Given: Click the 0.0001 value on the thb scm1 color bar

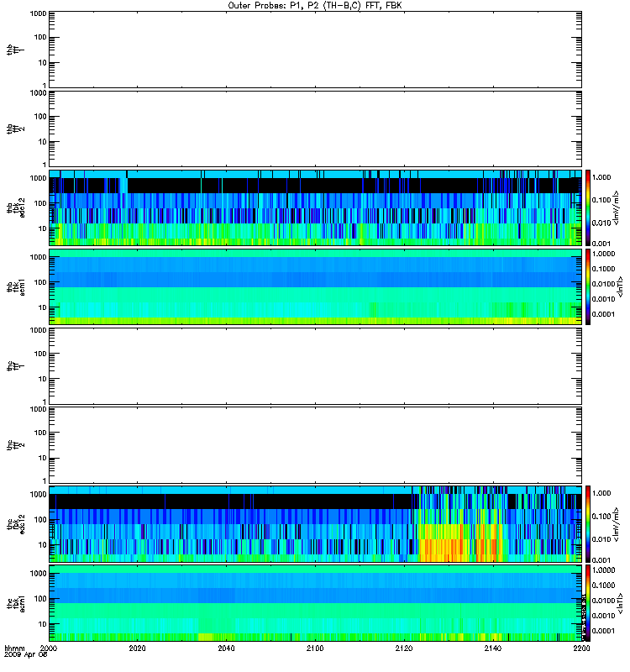Looking at the screenshot, I should (x=603, y=314).
